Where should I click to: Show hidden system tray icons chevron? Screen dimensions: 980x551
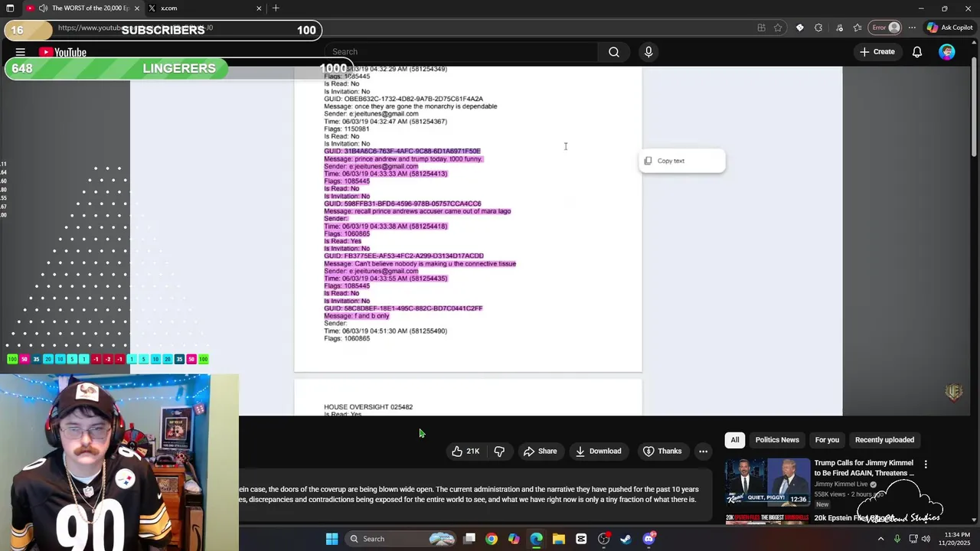coord(880,539)
